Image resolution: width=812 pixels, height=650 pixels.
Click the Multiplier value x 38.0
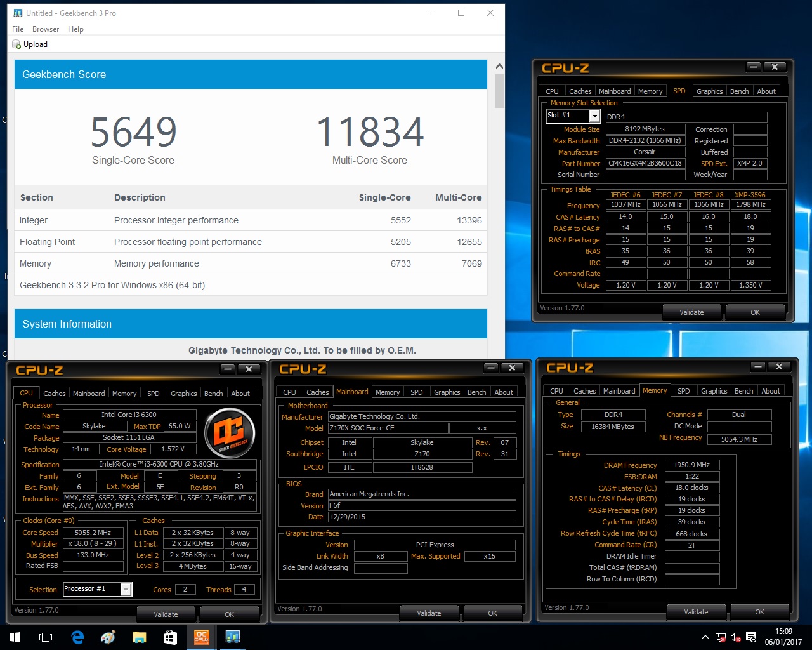pos(93,543)
